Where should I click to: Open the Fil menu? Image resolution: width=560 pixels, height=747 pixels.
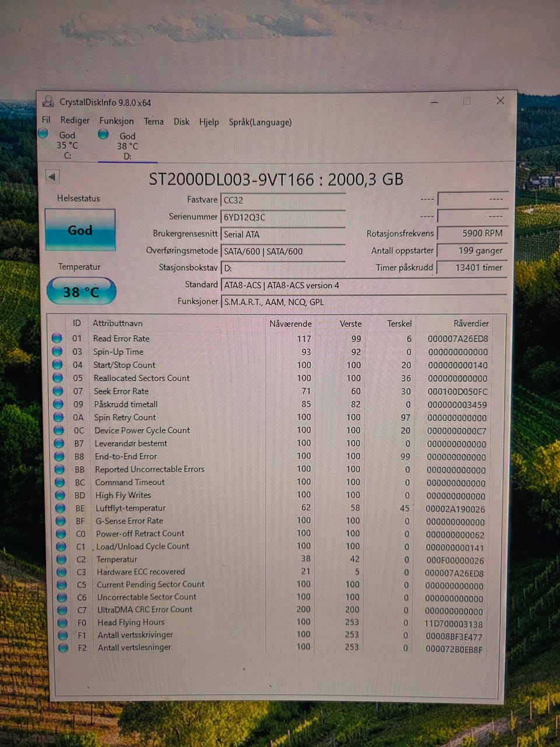tap(46, 120)
